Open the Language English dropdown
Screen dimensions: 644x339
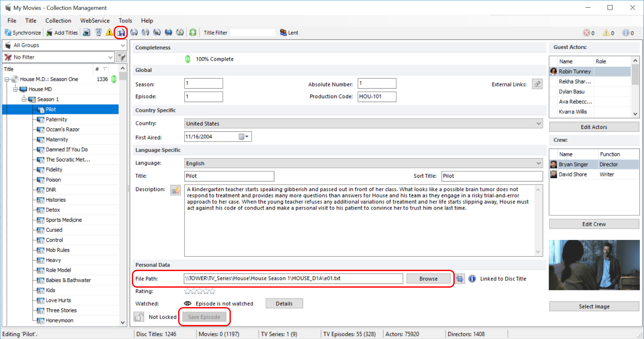click(x=363, y=163)
